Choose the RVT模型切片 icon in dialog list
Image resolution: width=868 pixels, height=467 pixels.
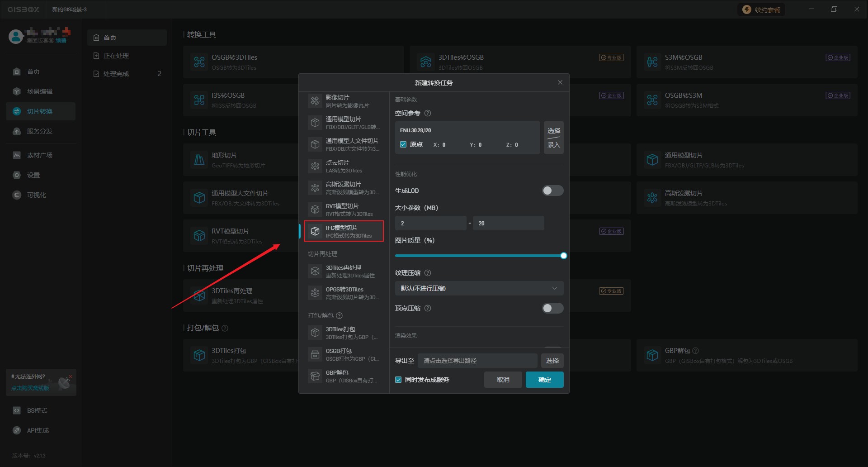coord(315,210)
